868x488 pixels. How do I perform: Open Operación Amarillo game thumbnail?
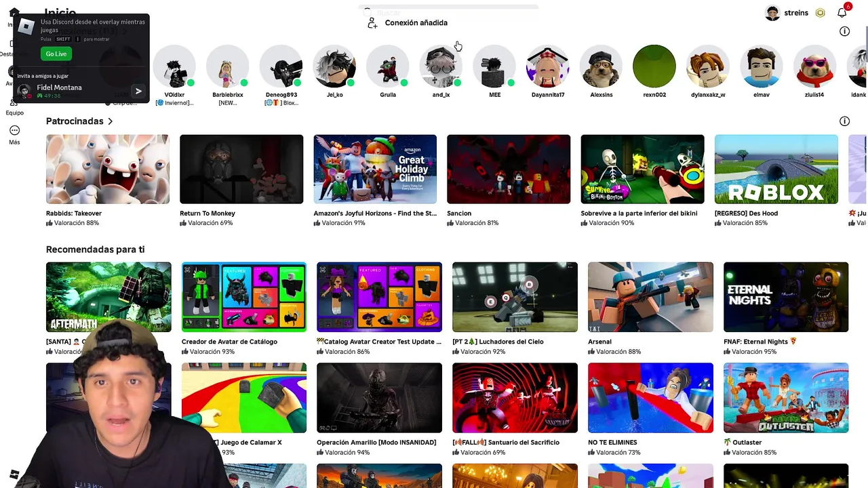pyautogui.click(x=379, y=398)
